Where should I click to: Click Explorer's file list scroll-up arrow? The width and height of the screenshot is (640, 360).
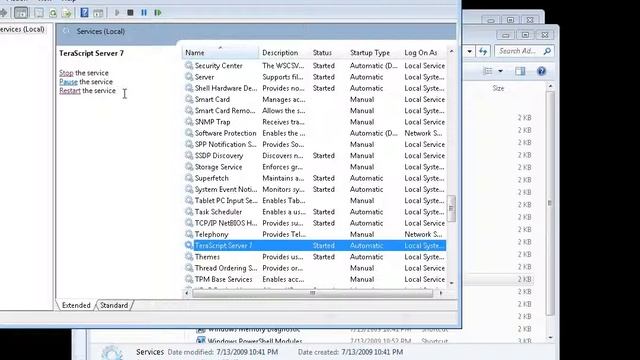coord(550,87)
